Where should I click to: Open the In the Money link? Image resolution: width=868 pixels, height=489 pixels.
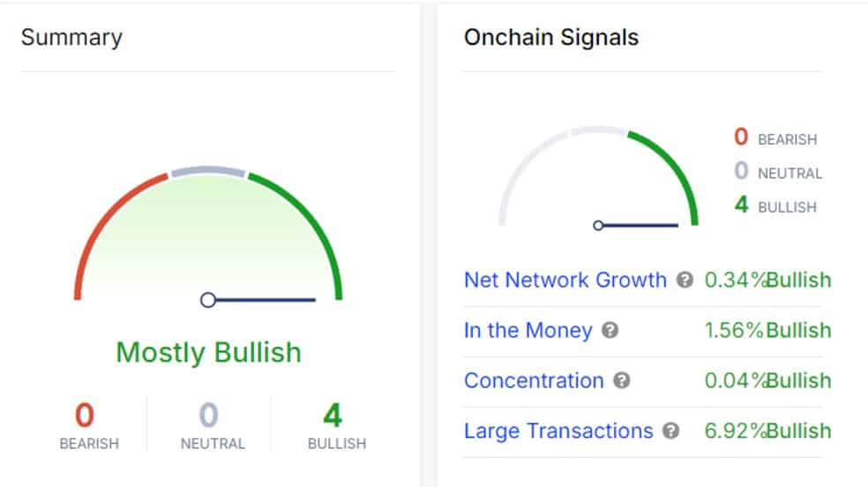pos(528,330)
